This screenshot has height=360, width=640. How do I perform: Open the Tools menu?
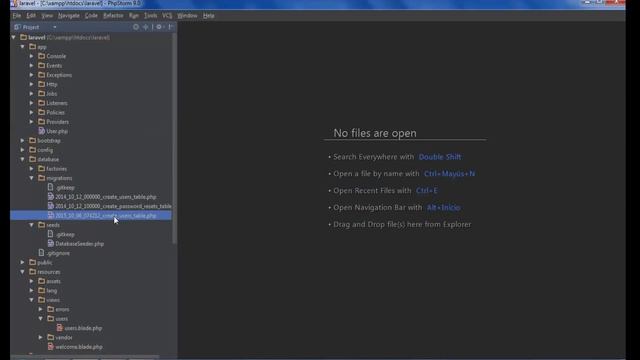[x=150, y=16]
